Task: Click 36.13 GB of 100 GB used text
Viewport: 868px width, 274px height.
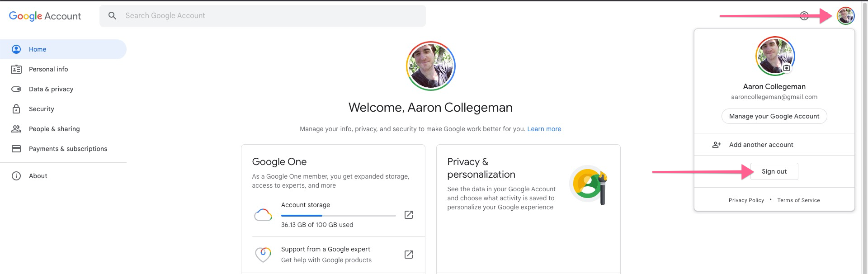Action: point(317,225)
